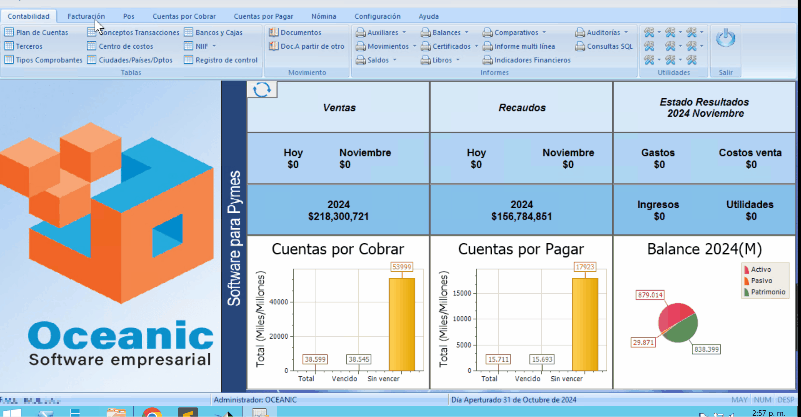This screenshot has width=801, height=417.
Task: Open the Ayuda tab
Action: click(x=429, y=16)
